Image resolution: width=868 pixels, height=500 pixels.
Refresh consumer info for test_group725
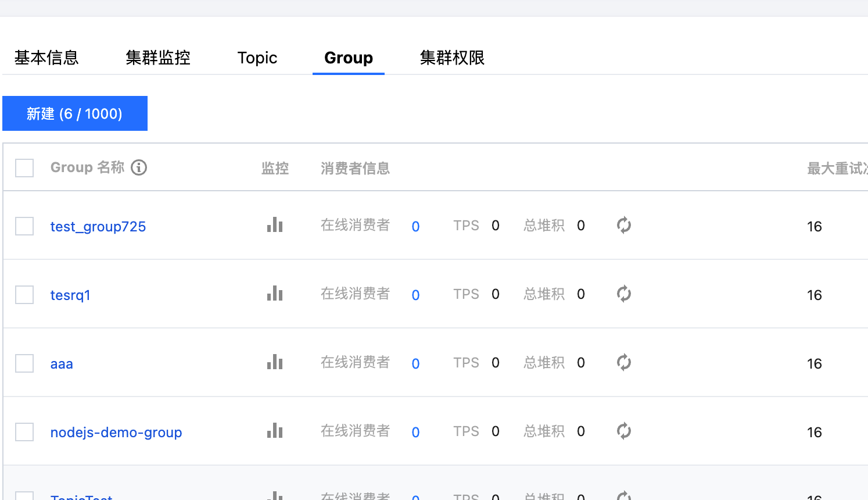(623, 225)
